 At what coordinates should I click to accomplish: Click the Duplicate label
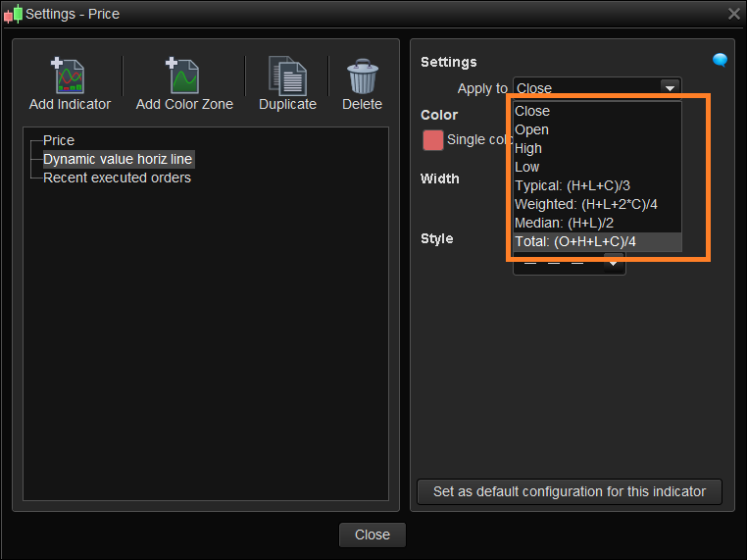pyautogui.click(x=287, y=104)
